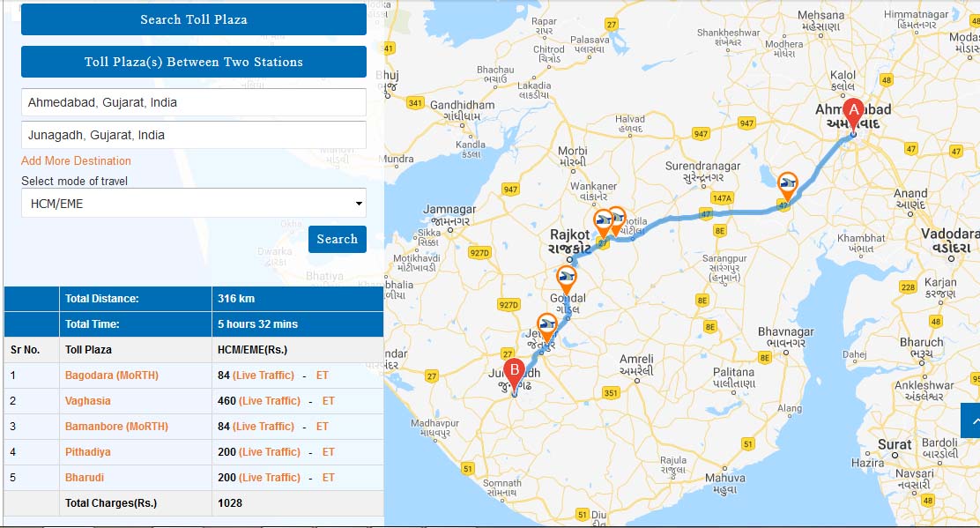Open the mode of travel dropdown
980x528 pixels.
tap(193, 203)
